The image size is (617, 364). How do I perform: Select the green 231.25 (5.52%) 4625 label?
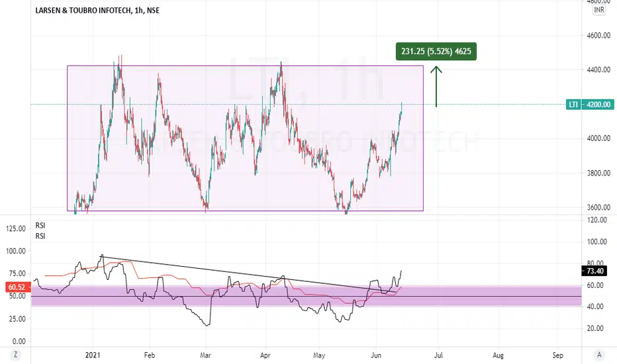click(436, 51)
